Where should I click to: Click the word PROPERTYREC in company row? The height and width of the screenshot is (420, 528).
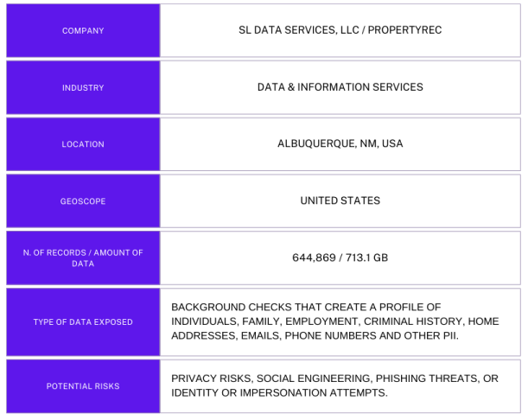pyautogui.click(x=404, y=30)
